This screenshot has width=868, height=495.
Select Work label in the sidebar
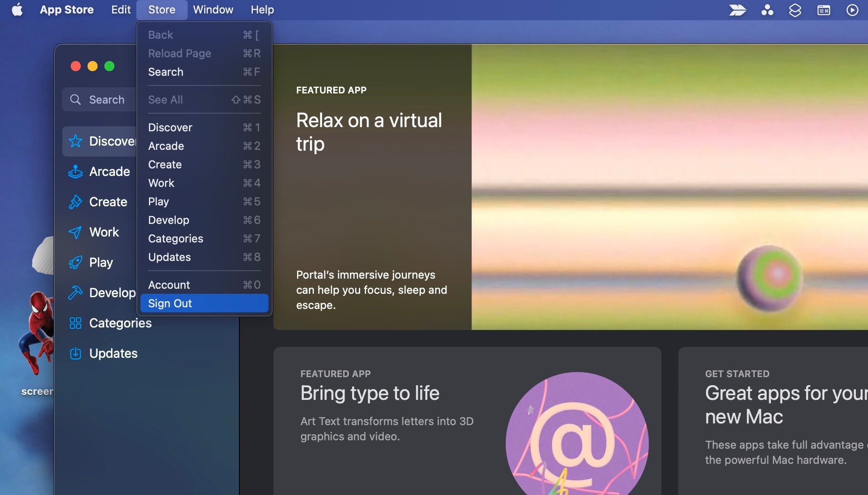point(104,232)
